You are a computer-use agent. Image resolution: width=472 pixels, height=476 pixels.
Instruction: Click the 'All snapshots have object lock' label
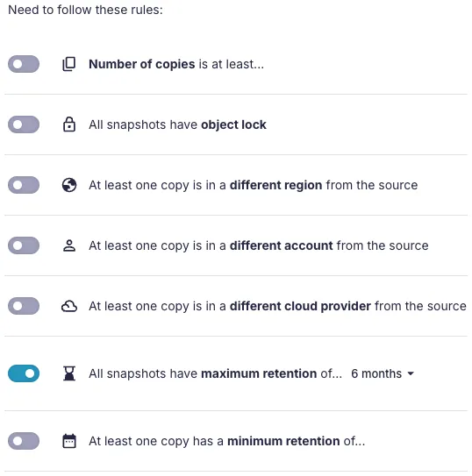click(177, 124)
